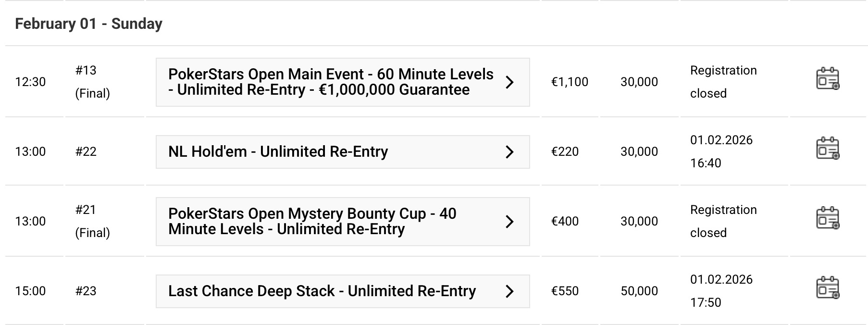Click the chevron on NL Hold'em row
This screenshot has height=325, width=868.
click(x=510, y=152)
